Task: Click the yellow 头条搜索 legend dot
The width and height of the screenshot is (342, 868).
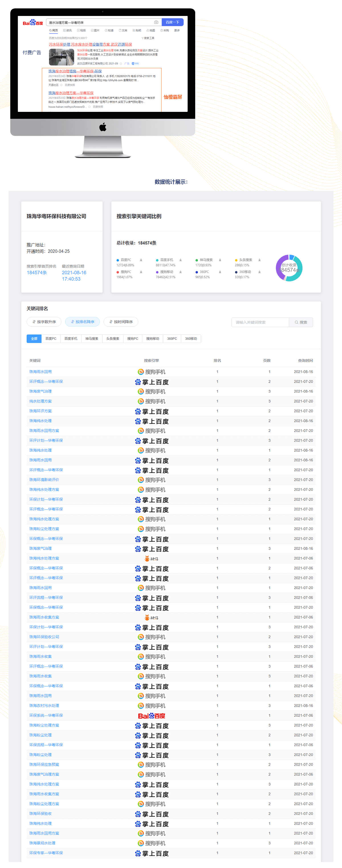Action: 236,260
